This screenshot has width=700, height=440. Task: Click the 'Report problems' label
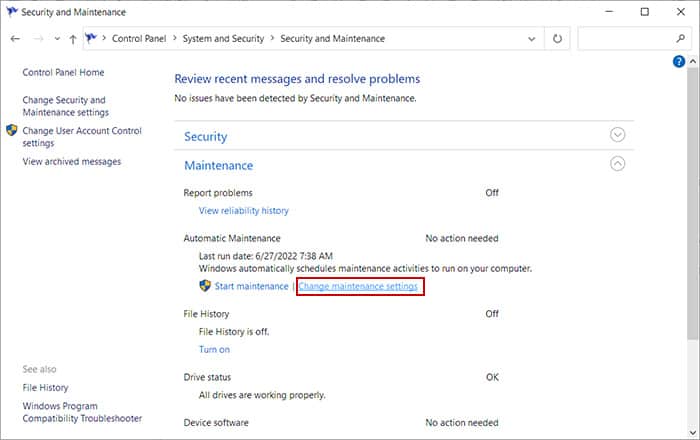[218, 193]
